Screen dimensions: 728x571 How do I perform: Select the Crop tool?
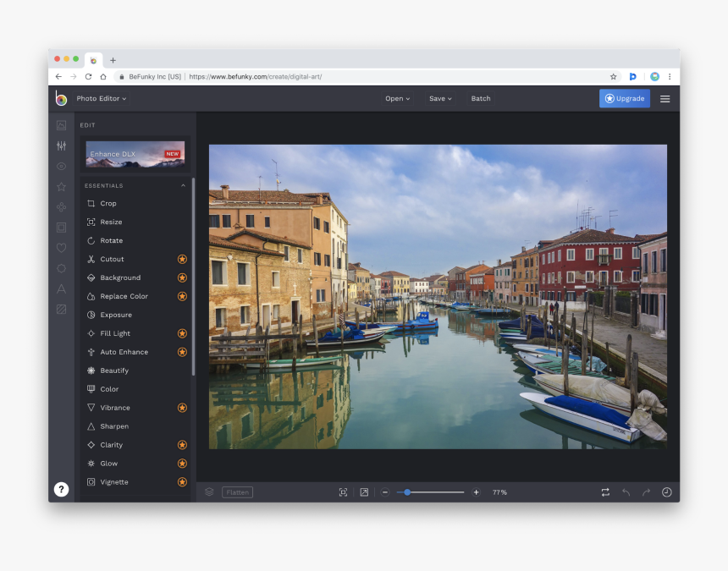(135, 203)
